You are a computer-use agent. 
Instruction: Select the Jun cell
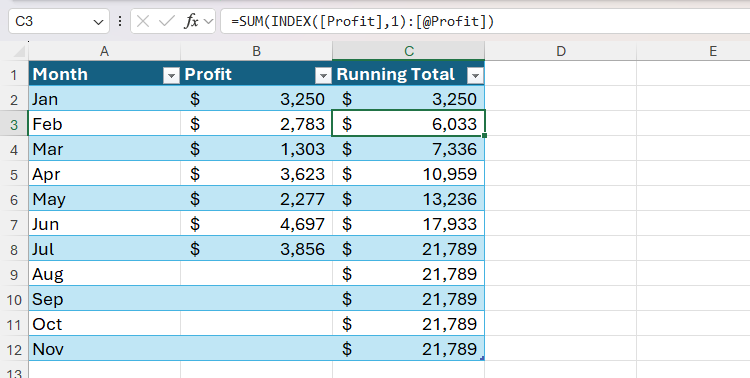pos(104,223)
